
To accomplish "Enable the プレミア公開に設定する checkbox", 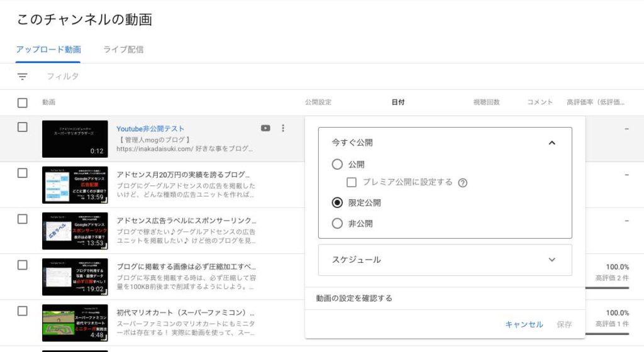I will point(352,182).
